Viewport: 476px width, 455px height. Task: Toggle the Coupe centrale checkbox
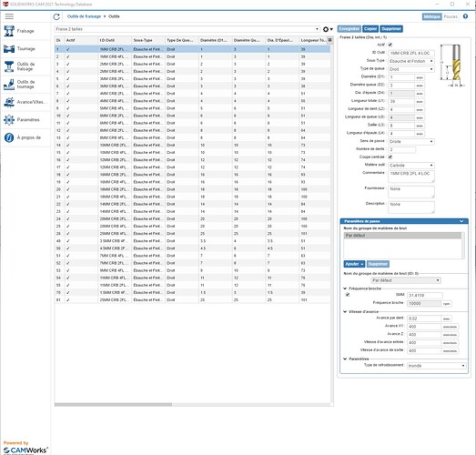click(390, 157)
